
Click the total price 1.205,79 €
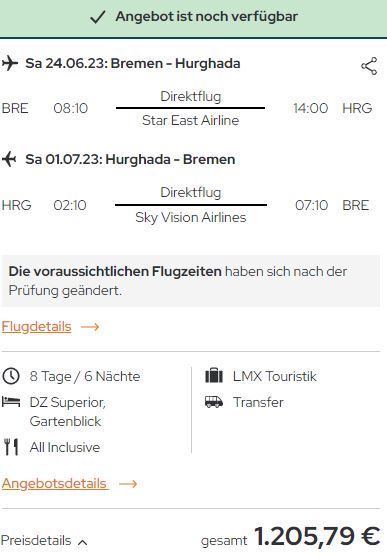tap(317, 536)
